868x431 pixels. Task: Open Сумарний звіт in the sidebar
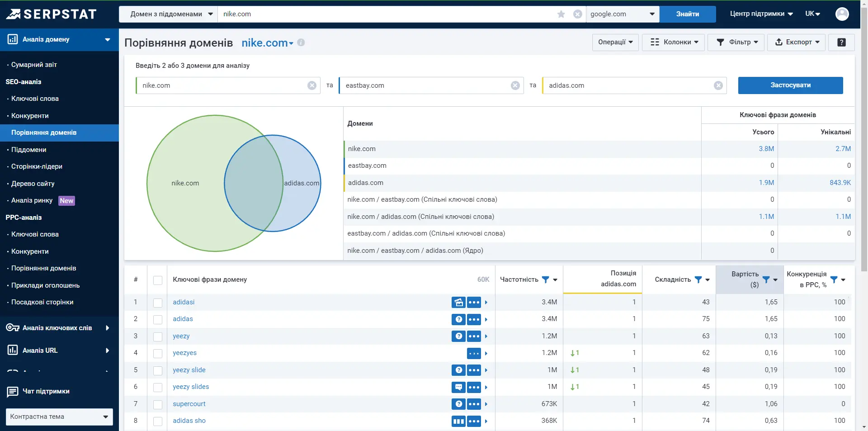(x=34, y=65)
